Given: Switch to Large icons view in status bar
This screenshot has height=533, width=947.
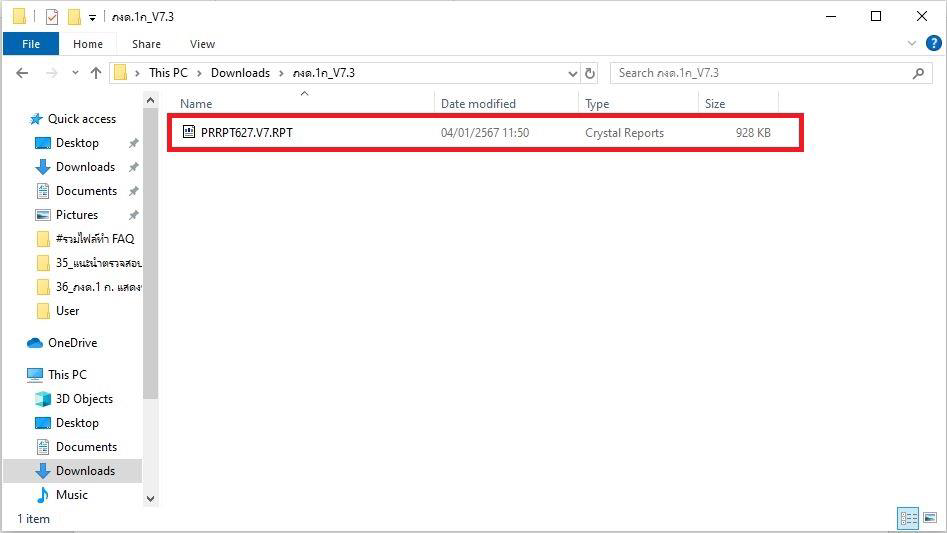Looking at the screenshot, I should 930,518.
